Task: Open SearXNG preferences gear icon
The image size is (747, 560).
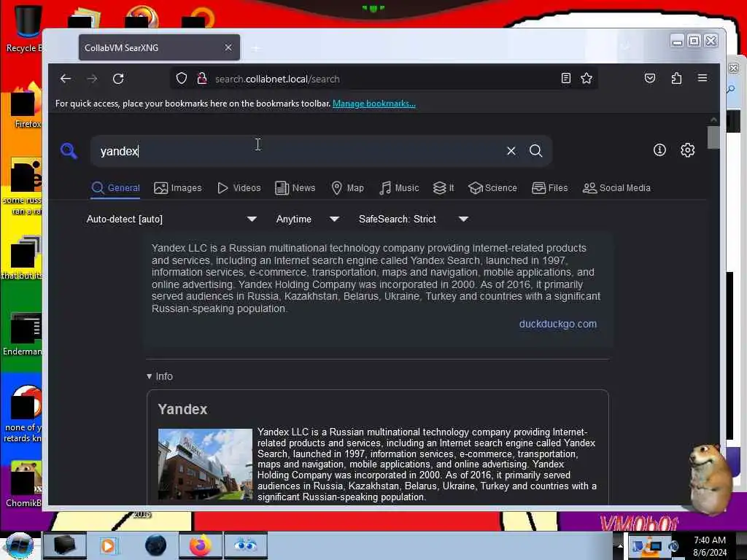Action: click(687, 150)
